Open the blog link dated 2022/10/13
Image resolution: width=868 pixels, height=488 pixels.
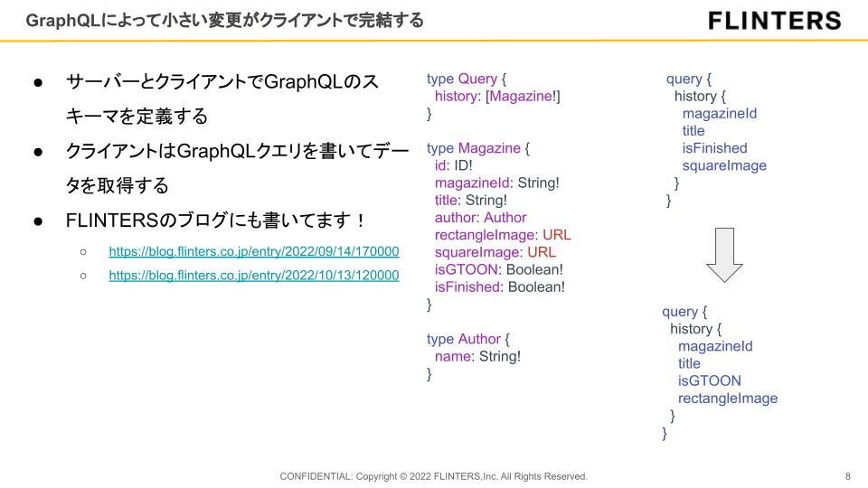[253, 275]
